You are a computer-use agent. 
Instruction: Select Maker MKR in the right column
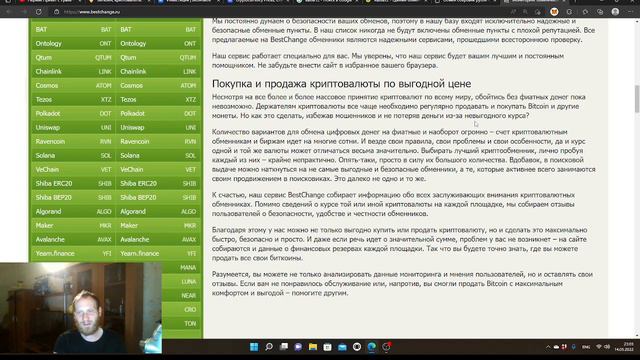(158, 225)
